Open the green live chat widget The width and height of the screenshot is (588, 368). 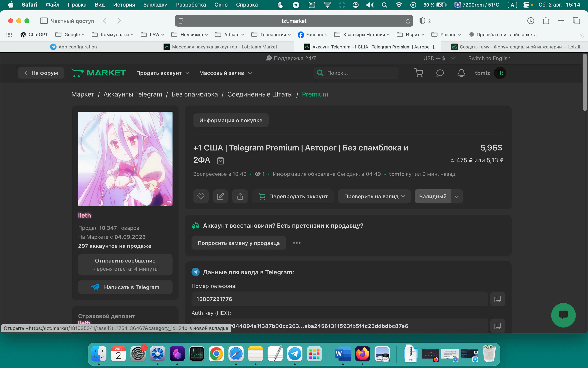[563, 315]
